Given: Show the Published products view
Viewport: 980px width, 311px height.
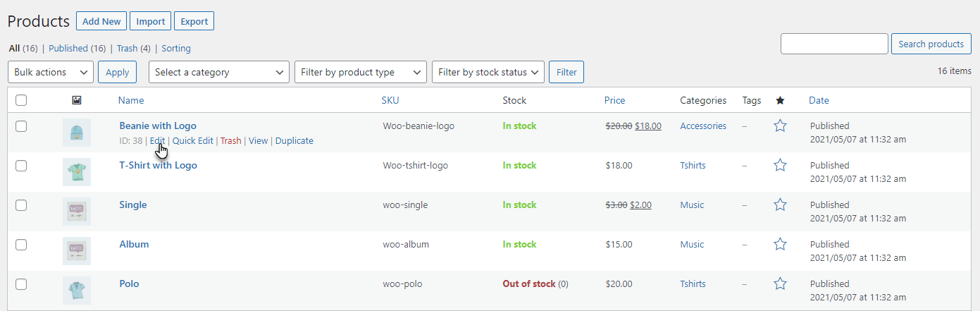Looking at the screenshot, I should 68,49.
